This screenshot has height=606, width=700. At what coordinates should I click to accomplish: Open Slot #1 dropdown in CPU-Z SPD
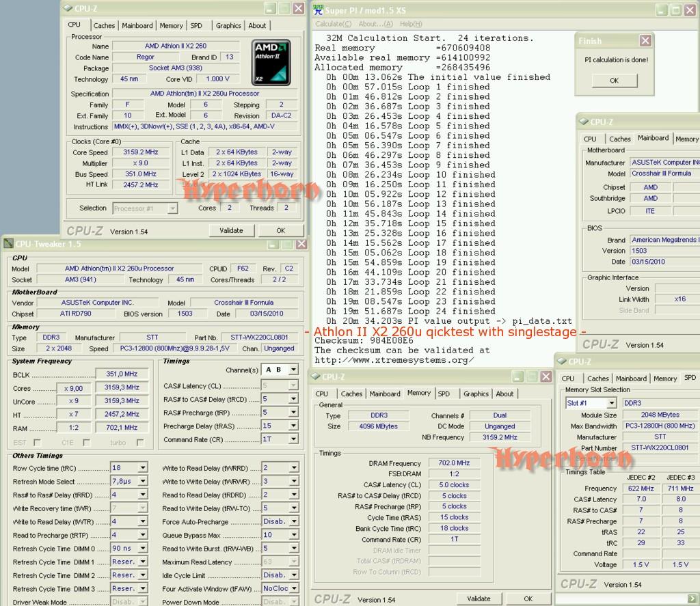tap(612, 403)
